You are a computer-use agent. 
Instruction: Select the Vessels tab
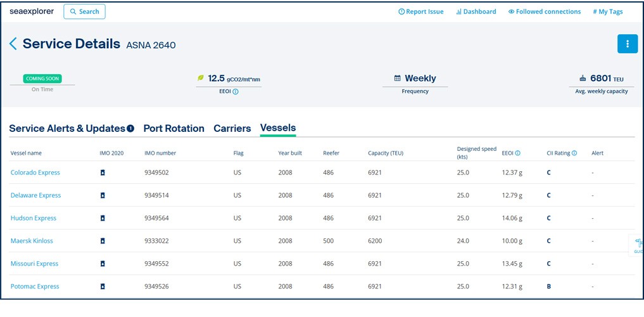click(278, 127)
